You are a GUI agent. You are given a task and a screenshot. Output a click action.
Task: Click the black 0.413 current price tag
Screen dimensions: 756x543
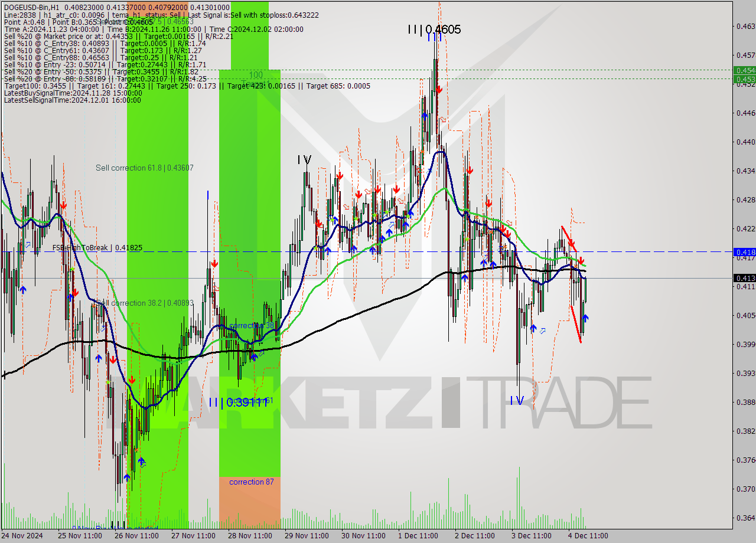click(744, 278)
